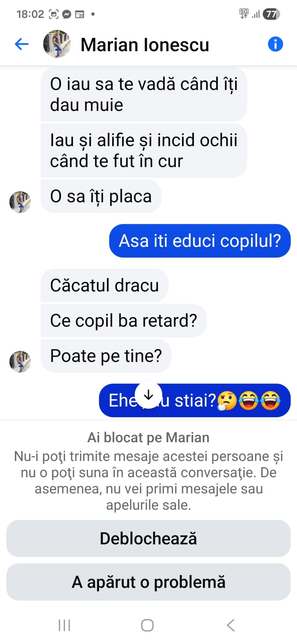Tap the Messenger notification icon in the status bar
This screenshot has width=297, height=644.
click(x=67, y=14)
